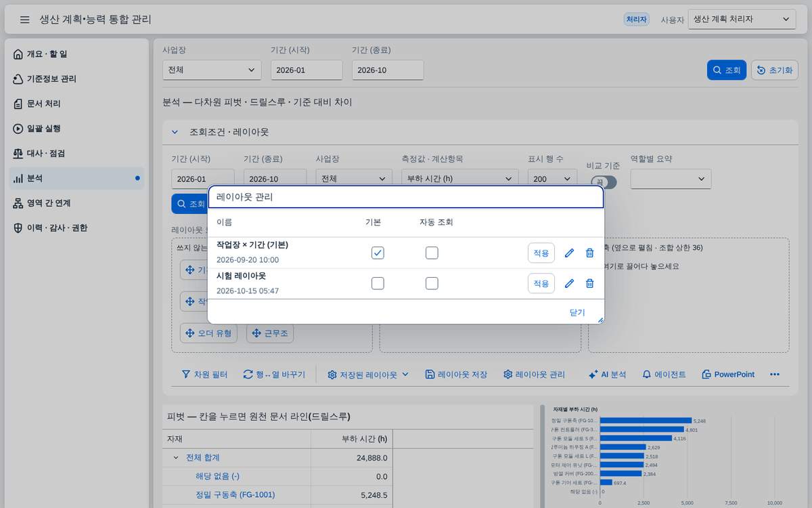Open the 표시 행 수 dropdown 200
This screenshot has height=508, width=812.
coord(552,179)
